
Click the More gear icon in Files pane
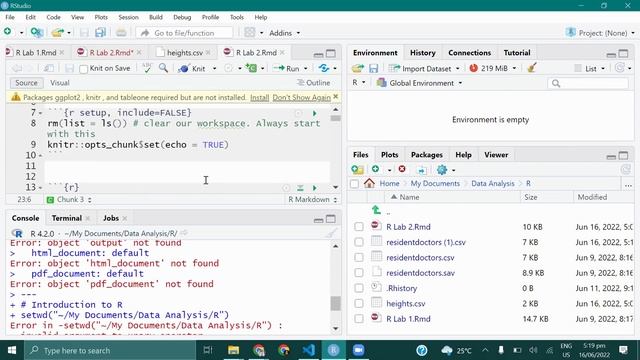tap(442, 169)
